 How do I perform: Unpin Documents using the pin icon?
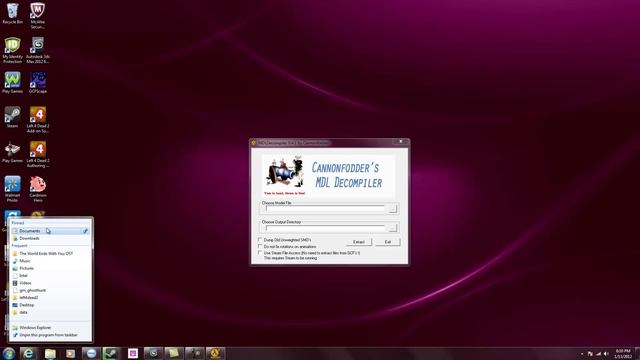pyautogui.click(x=85, y=231)
